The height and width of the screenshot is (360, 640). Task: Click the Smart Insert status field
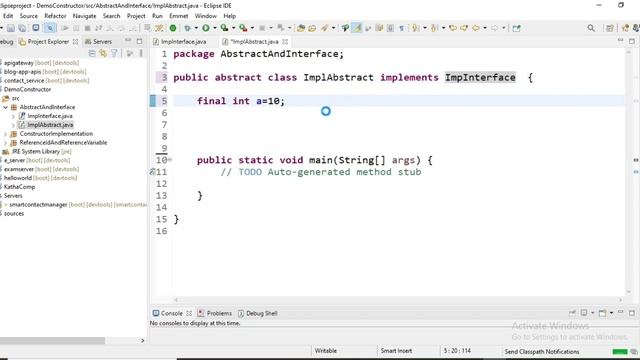pyautogui.click(x=396, y=351)
